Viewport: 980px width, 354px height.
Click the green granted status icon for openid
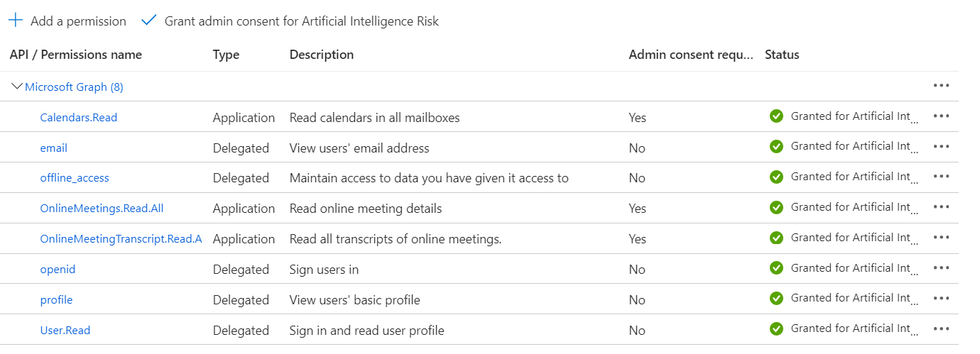pos(776,268)
